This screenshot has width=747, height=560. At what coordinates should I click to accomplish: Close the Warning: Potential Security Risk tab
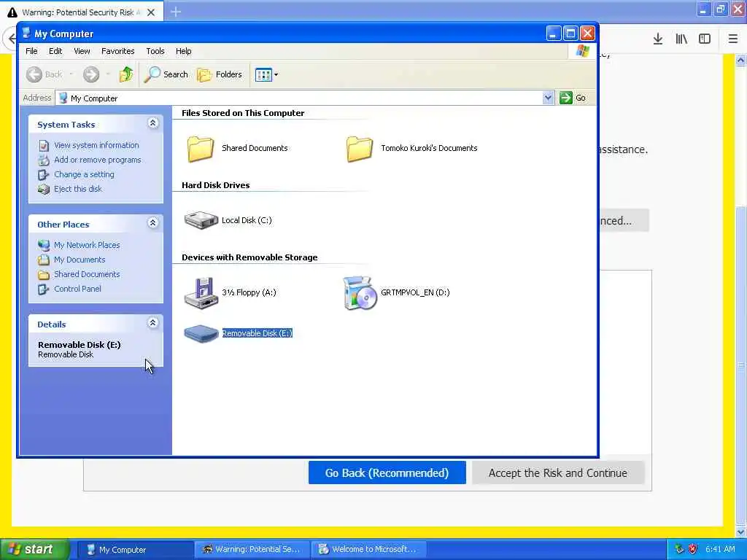tap(150, 12)
